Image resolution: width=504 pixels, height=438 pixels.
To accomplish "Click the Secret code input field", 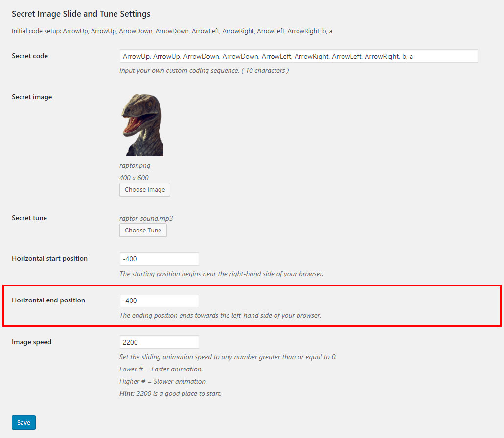I will pyautogui.click(x=298, y=56).
